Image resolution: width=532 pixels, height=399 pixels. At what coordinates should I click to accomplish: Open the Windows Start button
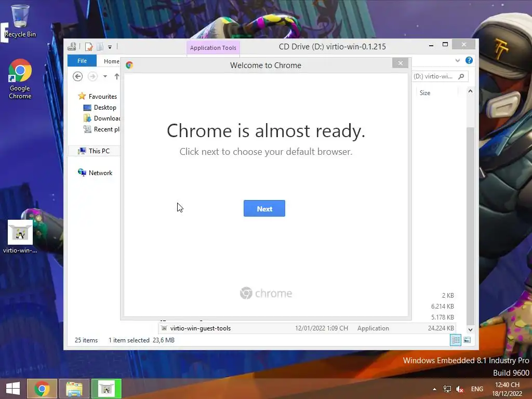pos(13,389)
